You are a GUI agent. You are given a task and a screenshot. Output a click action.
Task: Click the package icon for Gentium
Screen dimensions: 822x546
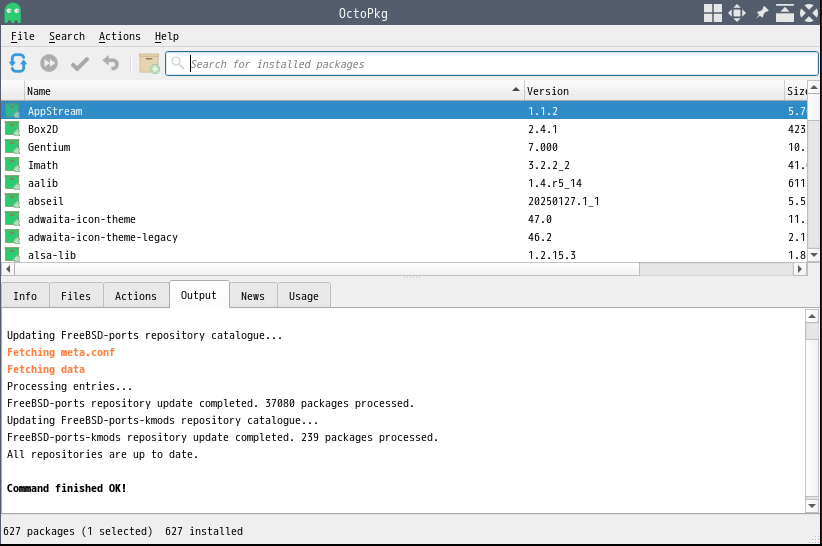(12, 147)
